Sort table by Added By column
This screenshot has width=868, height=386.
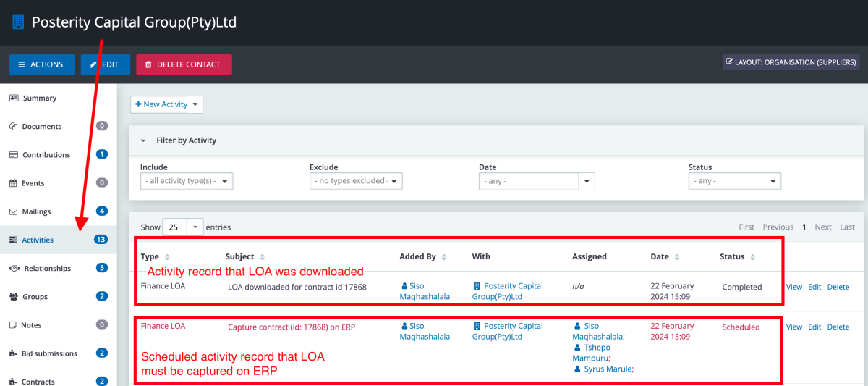click(422, 256)
